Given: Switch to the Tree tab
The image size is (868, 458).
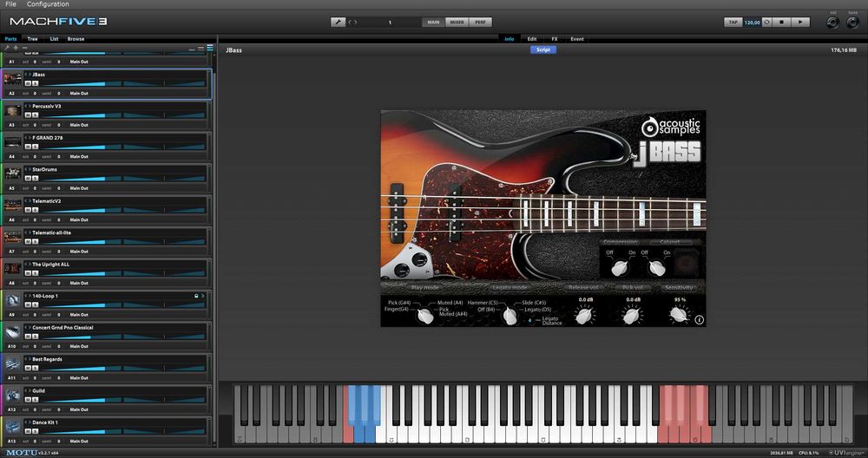Looking at the screenshot, I should [33, 39].
